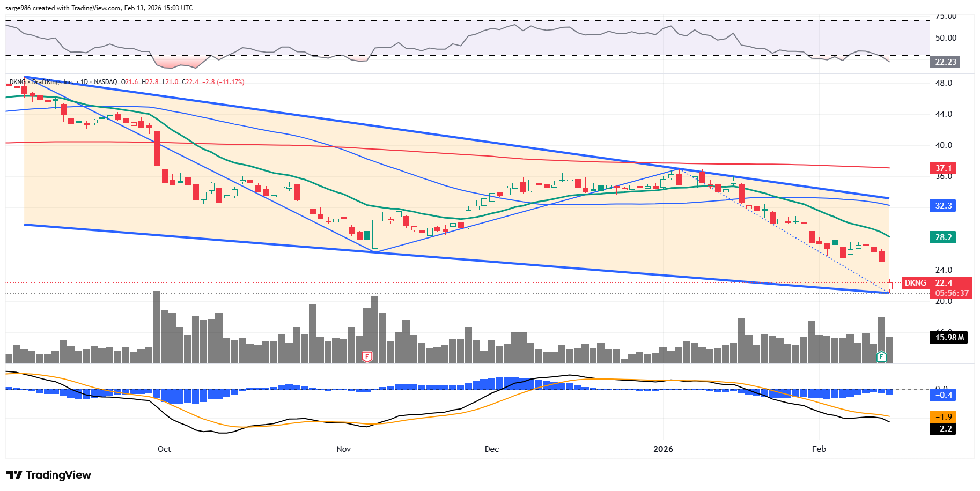Image resolution: width=980 pixels, height=491 pixels.
Task: Click the blue -0.4 MACD histogram label
Action: pyautogui.click(x=943, y=395)
